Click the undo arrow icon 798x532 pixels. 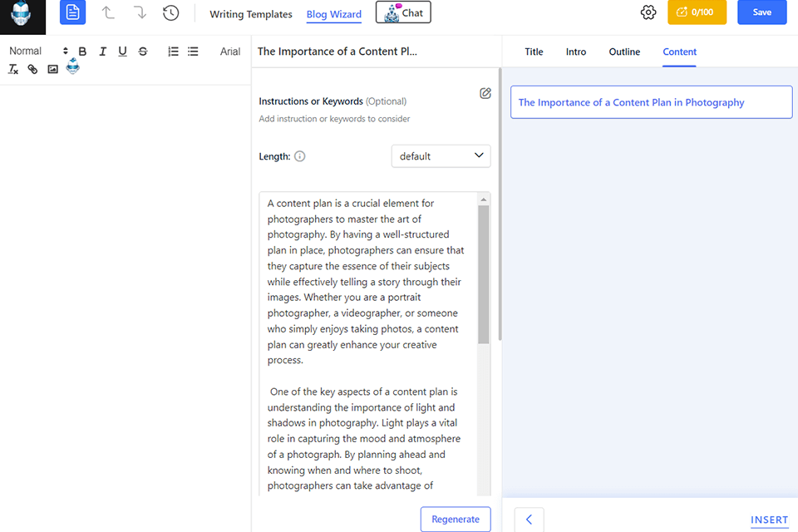[x=108, y=12]
